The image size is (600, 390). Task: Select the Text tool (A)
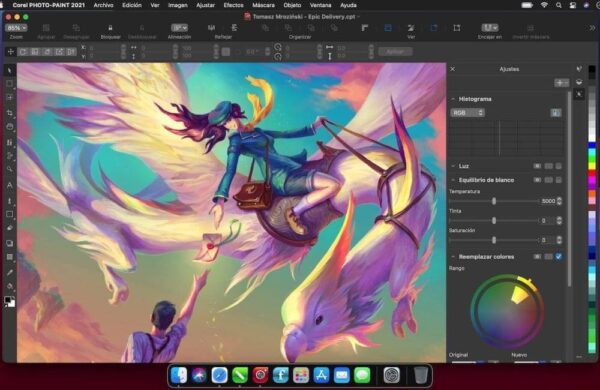coord(10,185)
